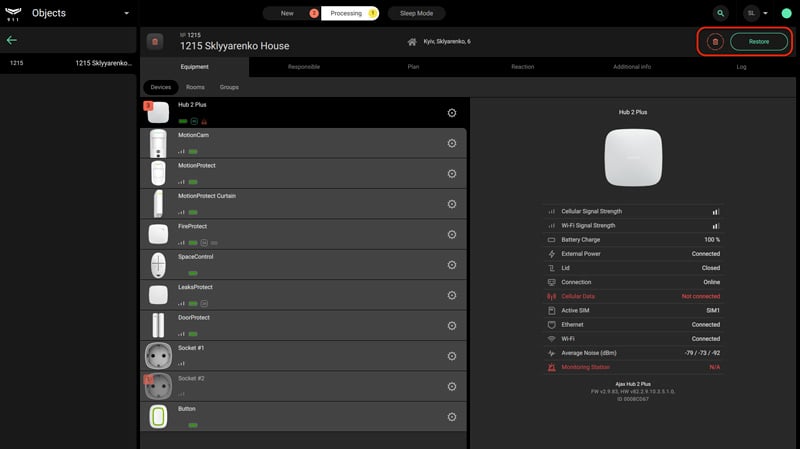Open settings gear for Button device
Viewport: 800px width, 449px height.
[452, 417]
